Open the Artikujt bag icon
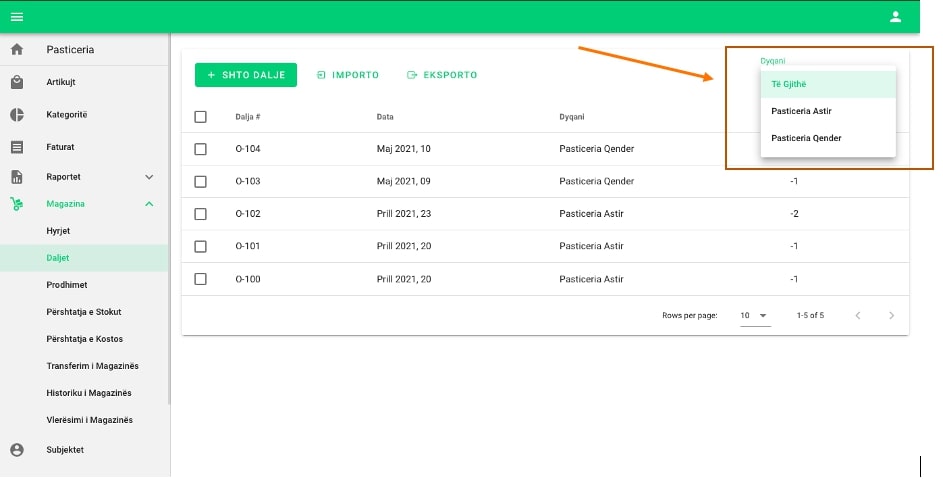 click(x=17, y=83)
